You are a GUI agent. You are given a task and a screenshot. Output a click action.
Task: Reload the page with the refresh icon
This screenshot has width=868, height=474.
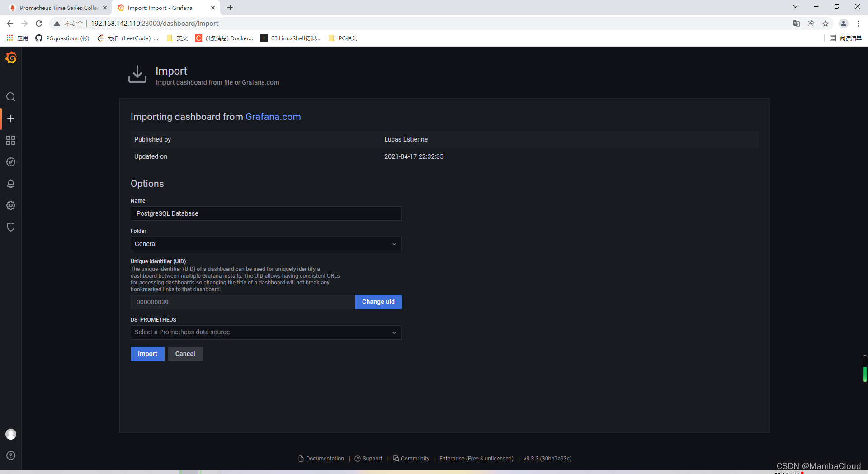[x=39, y=24]
